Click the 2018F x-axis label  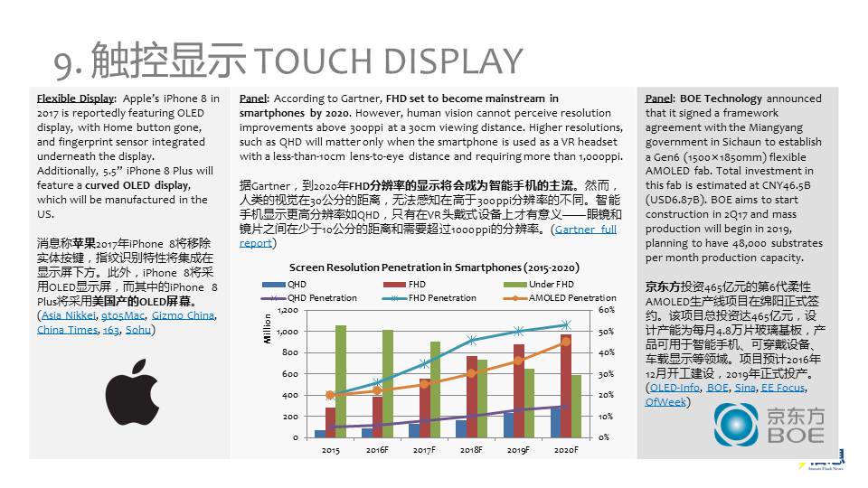click(x=471, y=450)
